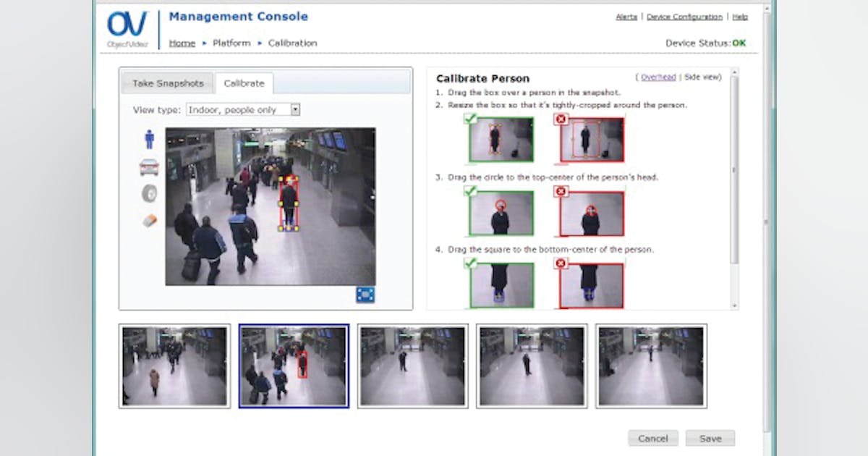Save the calibration settings

click(x=710, y=438)
